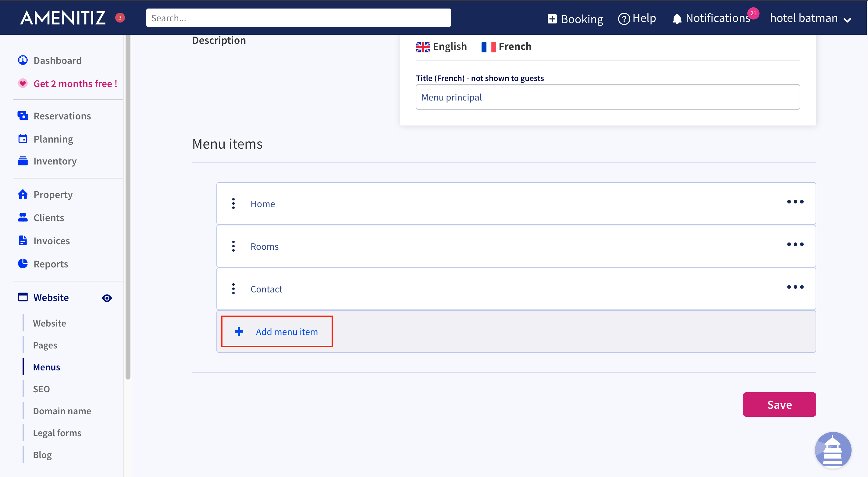This screenshot has height=477, width=868.
Task: Click the Title (French) input field
Action: pos(607,97)
